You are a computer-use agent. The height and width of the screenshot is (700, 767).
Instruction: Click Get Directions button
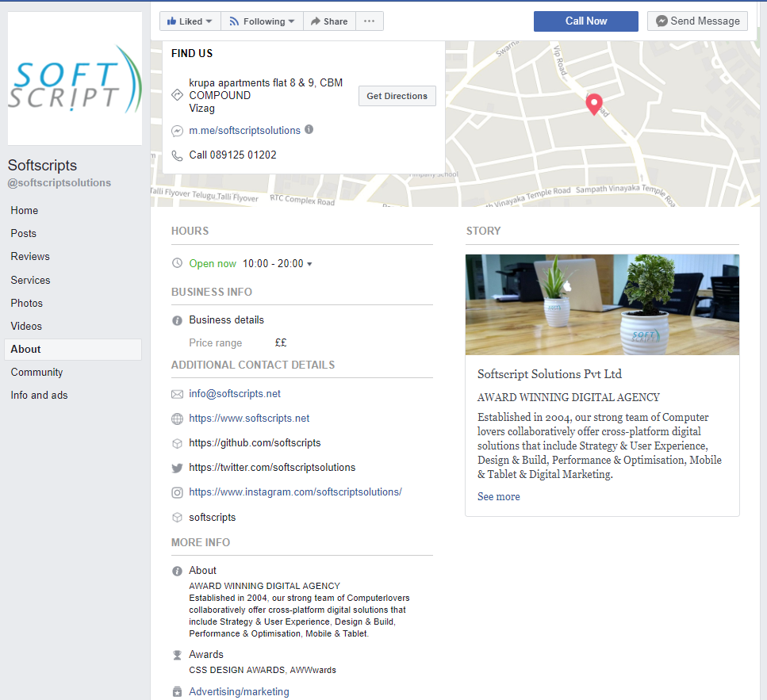tap(397, 96)
